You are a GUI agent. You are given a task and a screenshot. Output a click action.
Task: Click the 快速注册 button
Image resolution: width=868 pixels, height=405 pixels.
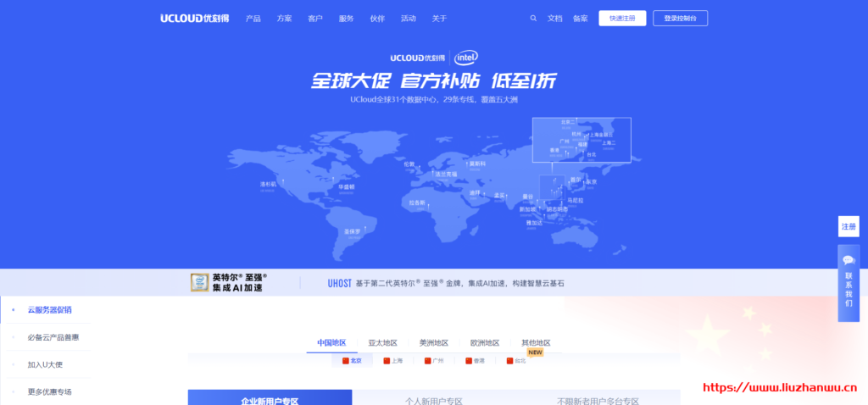click(x=621, y=18)
